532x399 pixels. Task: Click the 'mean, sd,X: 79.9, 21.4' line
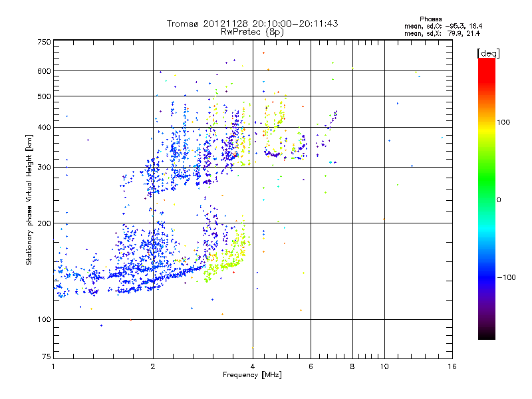click(442, 34)
